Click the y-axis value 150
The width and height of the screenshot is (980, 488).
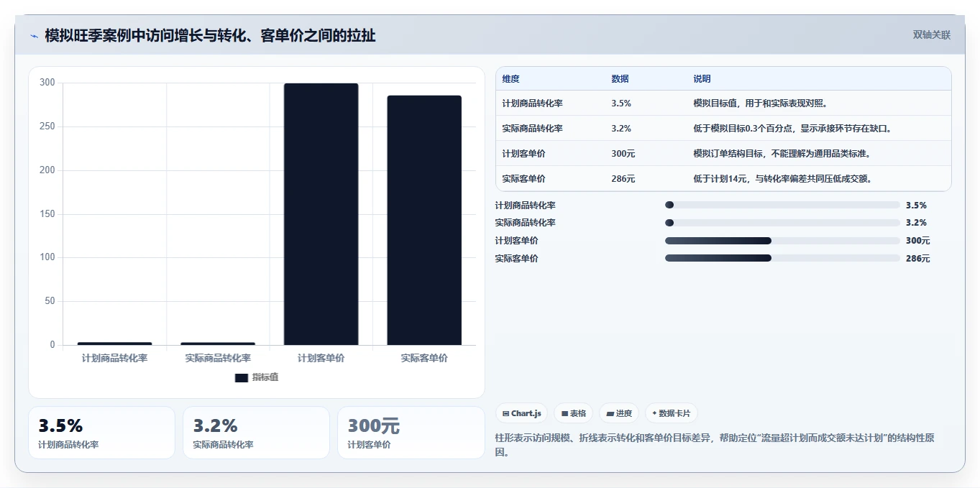[47, 214]
